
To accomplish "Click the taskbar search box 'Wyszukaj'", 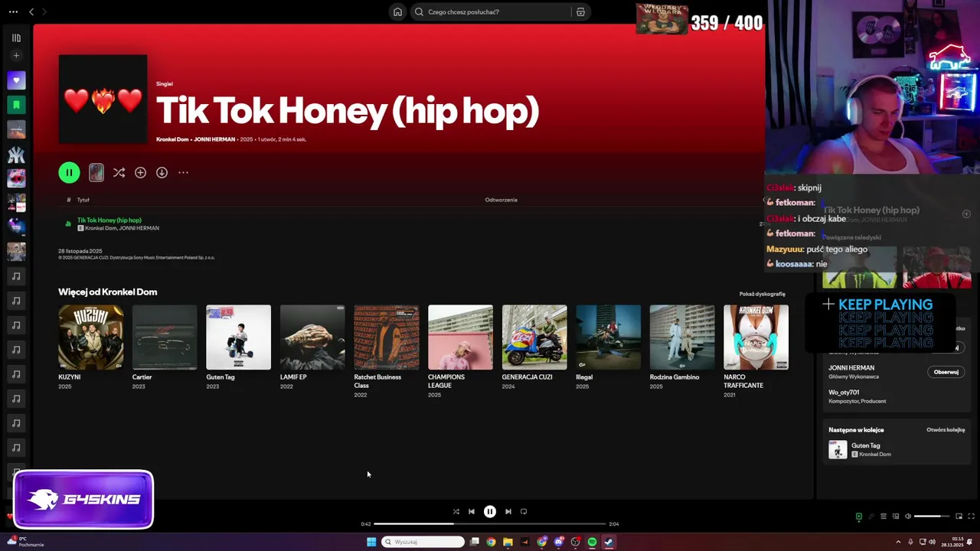I will [x=423, y=542].
